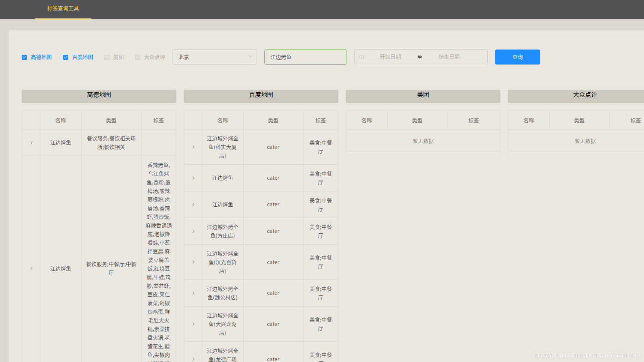Viewport: 644px width, 362px height.
Task: Click 江边城外烤全鱼(方庄店) name cell
Action: 222,231
